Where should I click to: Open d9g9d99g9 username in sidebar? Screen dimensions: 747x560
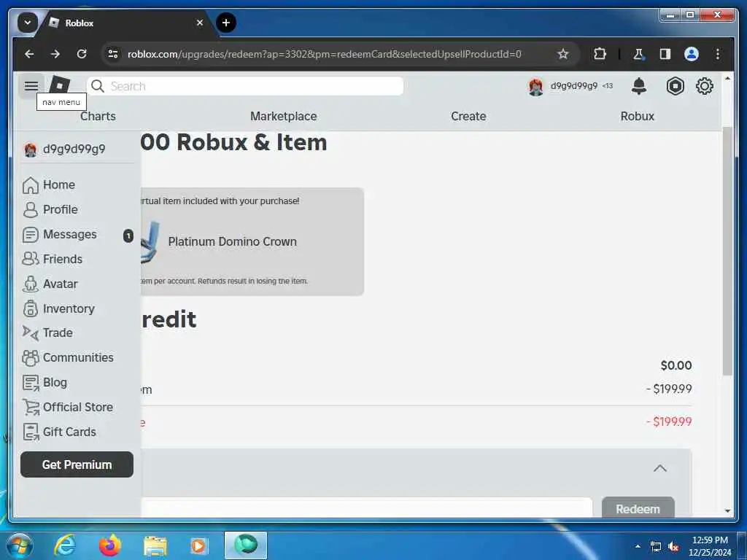pyautogui.click(x=74, y=149)
